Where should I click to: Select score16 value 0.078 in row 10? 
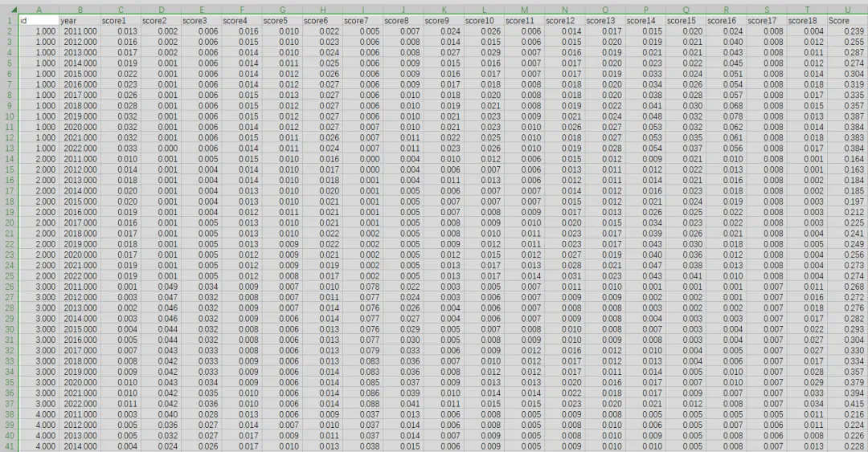(x=727, y=116)
